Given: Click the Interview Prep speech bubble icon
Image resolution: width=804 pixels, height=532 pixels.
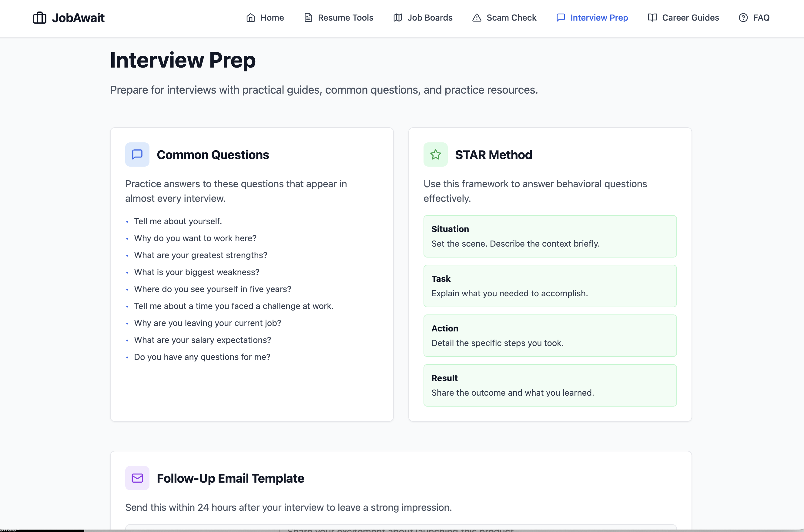Looking at the screenshot, I should pos(561,18).
